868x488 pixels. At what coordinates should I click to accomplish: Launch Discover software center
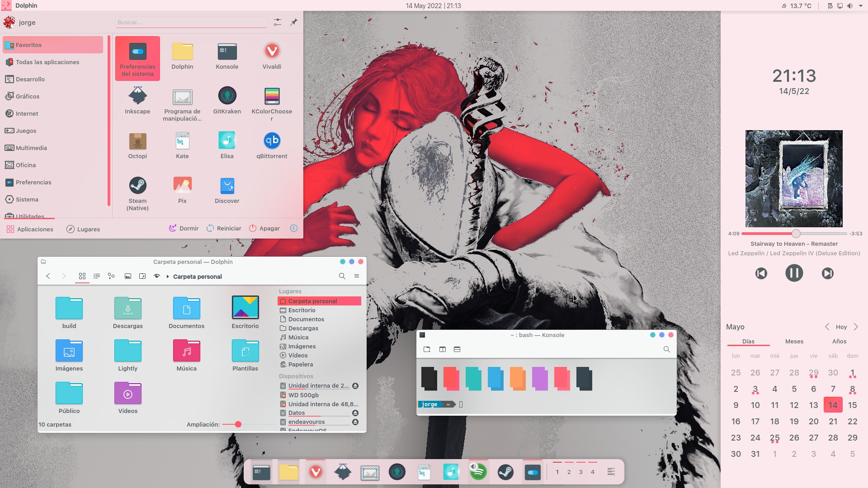[x=227, y=191]
